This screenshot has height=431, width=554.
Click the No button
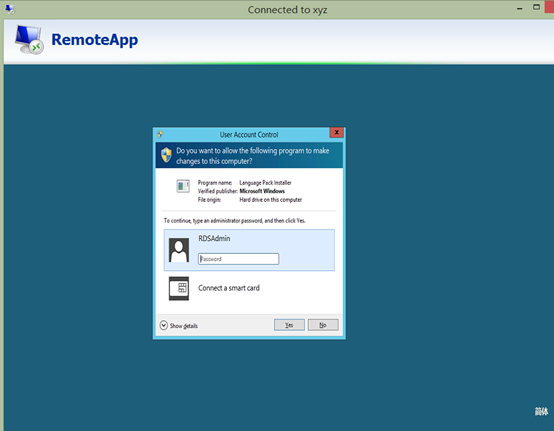[x=323, y=325]
